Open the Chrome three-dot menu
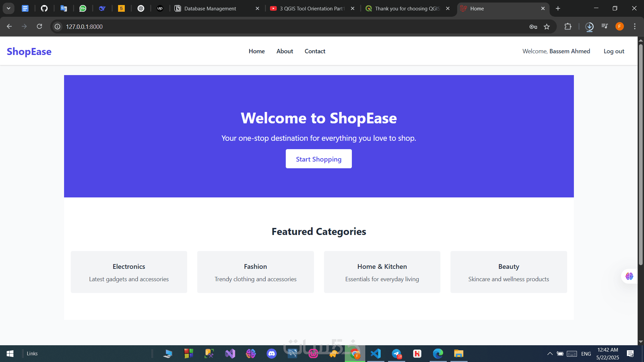 point(635,26)
